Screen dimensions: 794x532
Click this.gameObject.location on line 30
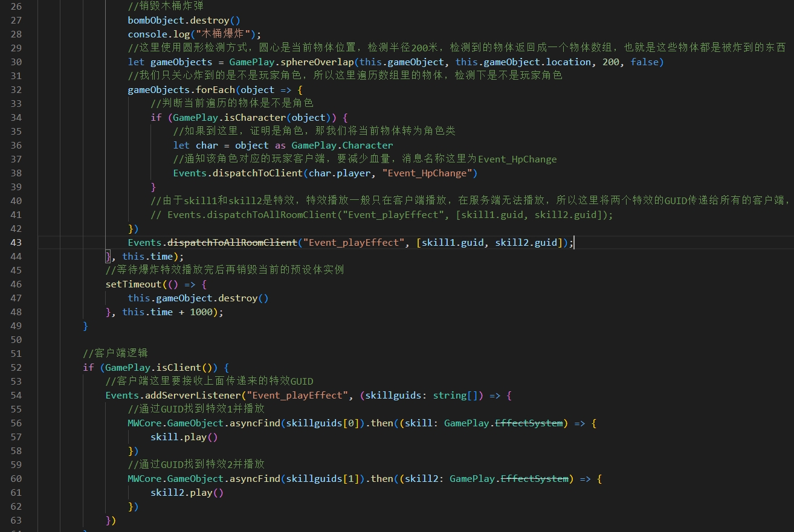tap(523, 62)
